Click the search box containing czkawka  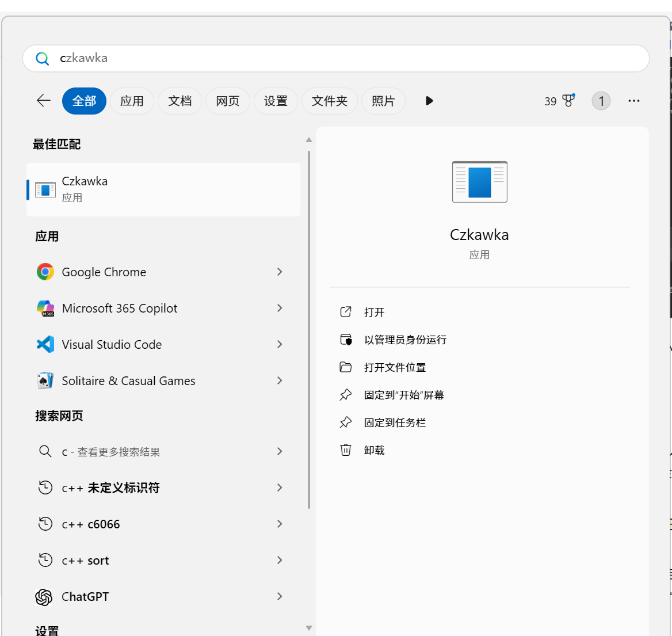[x=336, y=58]
